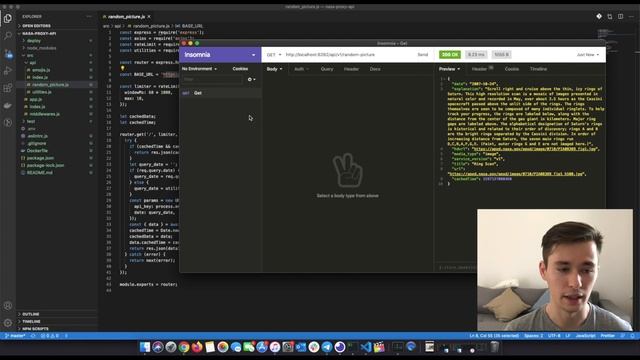Open Music app from the Dock
This screenshot has height=360, width=640.
(275, 347)
